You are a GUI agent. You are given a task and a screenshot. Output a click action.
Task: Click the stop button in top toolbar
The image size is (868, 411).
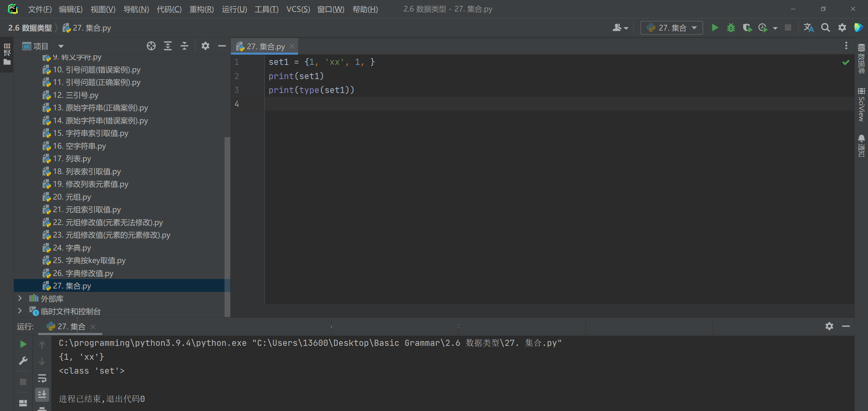pyautogui.click(x=788, y=27)
